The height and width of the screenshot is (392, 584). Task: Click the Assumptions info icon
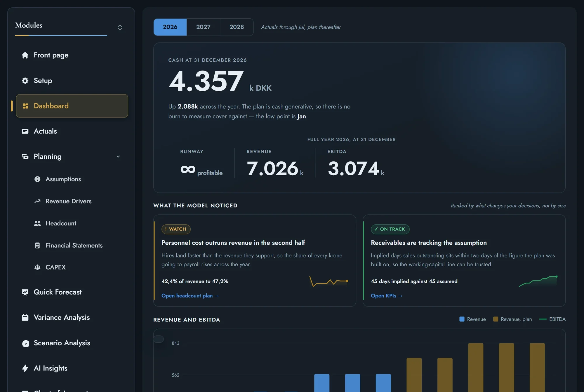(37, 179)
